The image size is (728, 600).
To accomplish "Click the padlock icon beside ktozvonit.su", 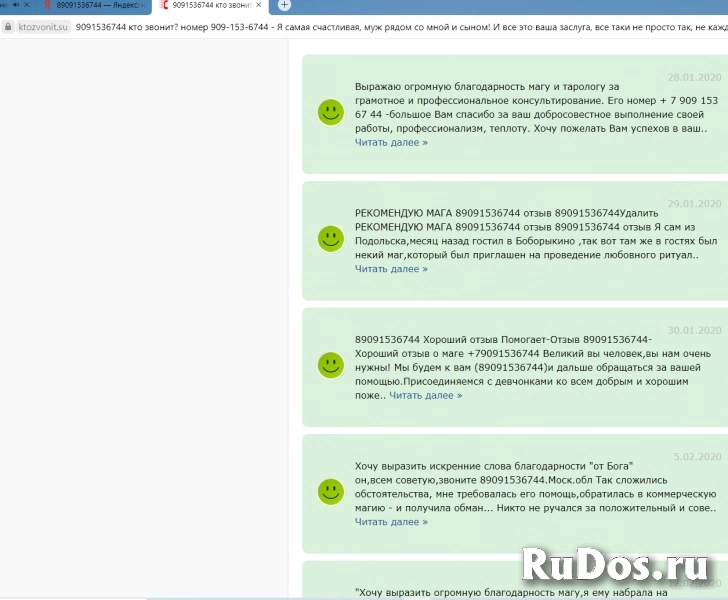I will [x=9, y=27].
